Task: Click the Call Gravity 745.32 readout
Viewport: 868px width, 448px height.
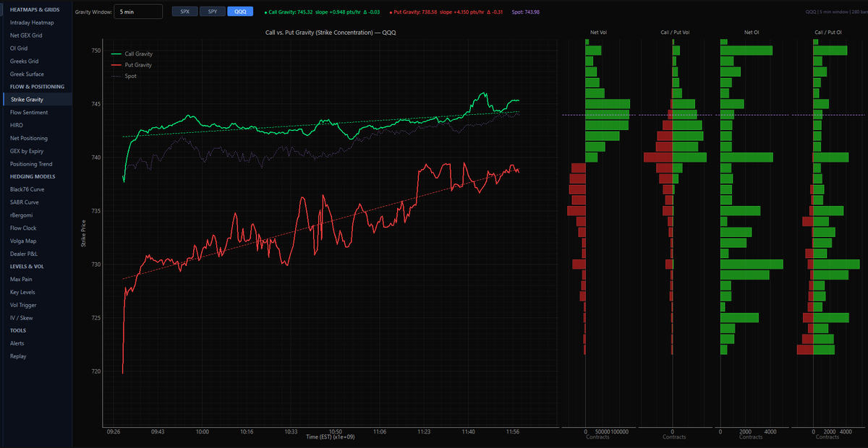Action: pyautogui.click(x=322, y=12)
